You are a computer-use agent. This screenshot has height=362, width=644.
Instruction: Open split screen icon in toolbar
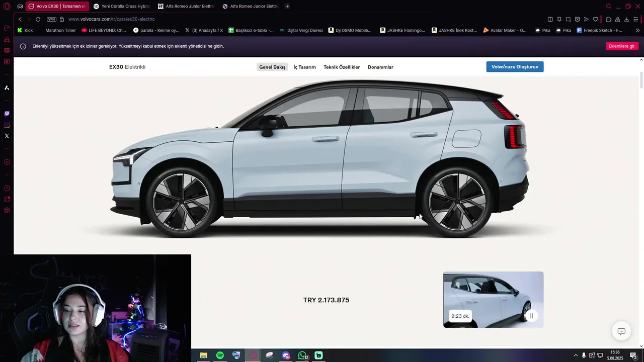pyautogui.click(x=550, y=19)
